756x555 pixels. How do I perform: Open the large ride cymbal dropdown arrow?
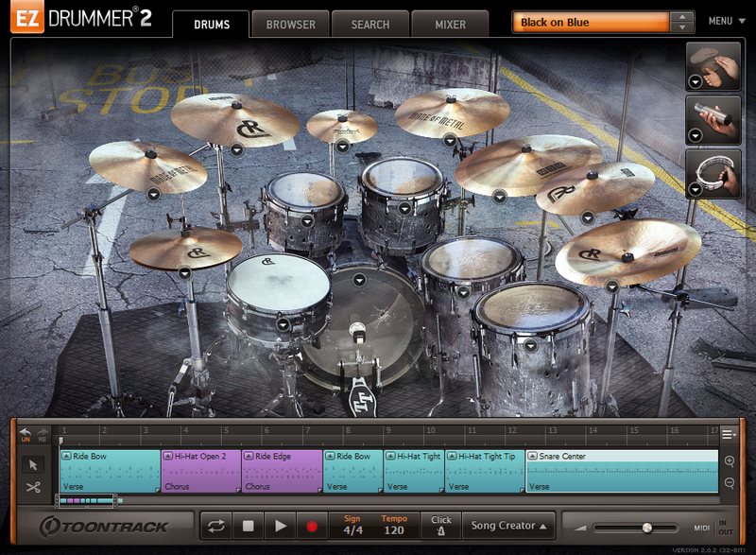500,197
